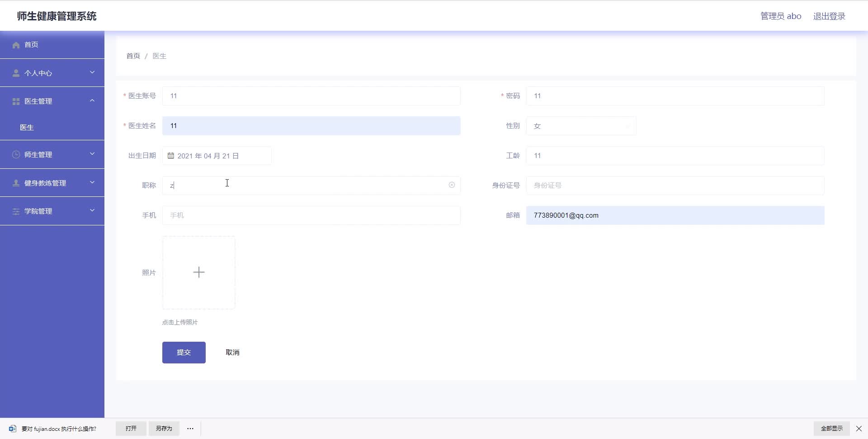This screenshot has width=868, height=439.
Task: Click the Word document icon in the download bar
Action: pyautogui.click(x=13, y=429)
